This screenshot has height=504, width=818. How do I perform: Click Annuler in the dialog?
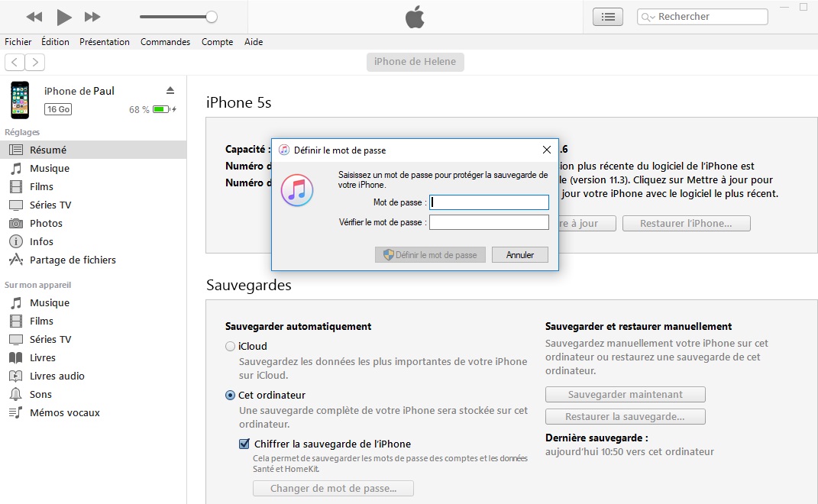(x=520, y=254)
